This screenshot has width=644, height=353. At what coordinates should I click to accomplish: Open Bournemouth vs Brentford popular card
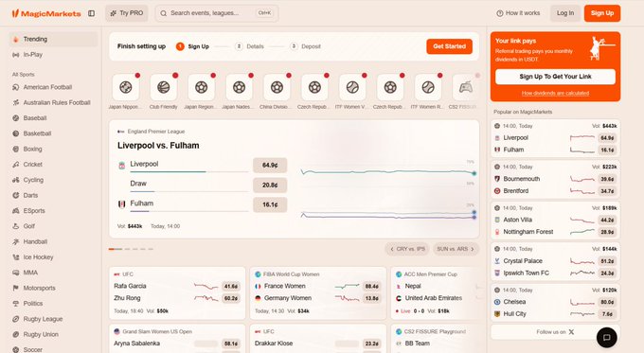[x=555, y=179]
